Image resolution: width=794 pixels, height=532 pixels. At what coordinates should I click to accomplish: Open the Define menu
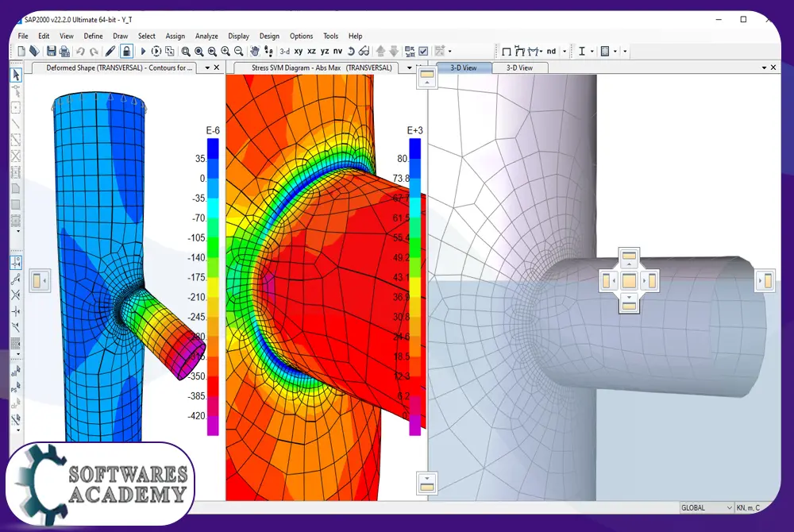pos(93,36)
